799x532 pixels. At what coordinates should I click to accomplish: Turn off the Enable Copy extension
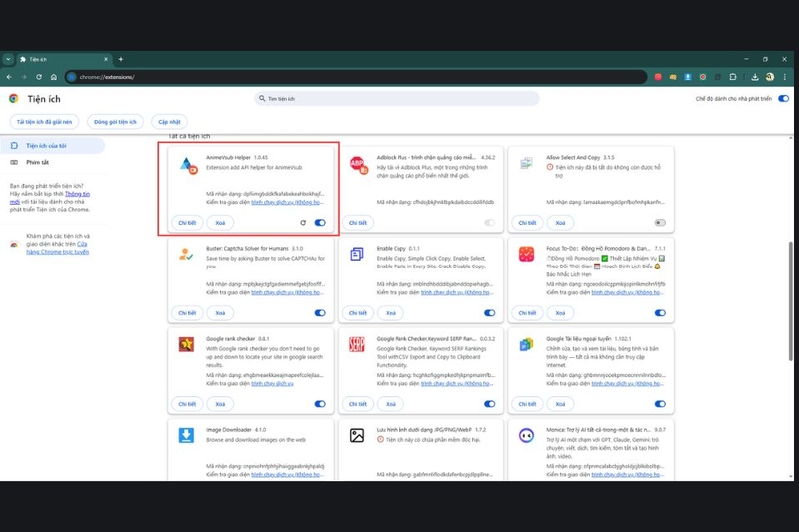click(489, 313)
